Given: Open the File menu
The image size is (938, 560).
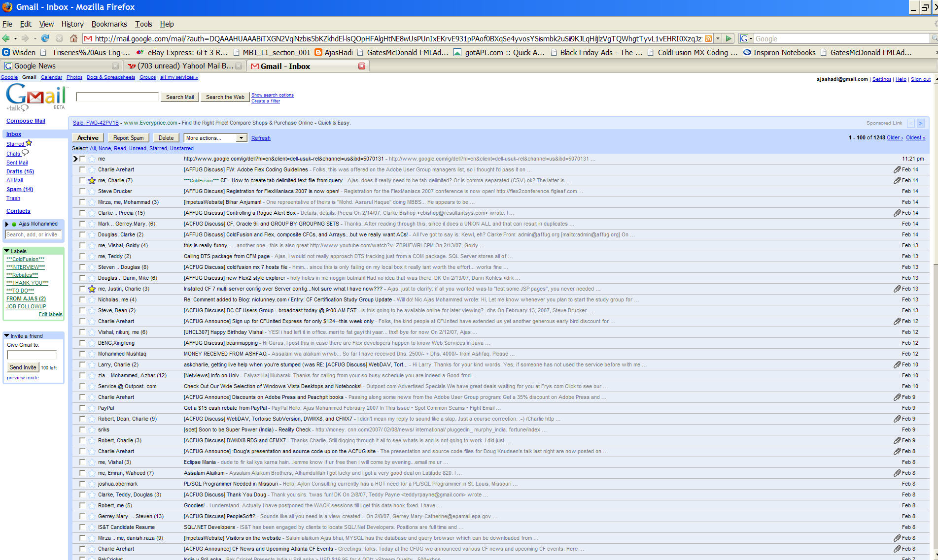Looking at the screenshot, I should (7, 24).
